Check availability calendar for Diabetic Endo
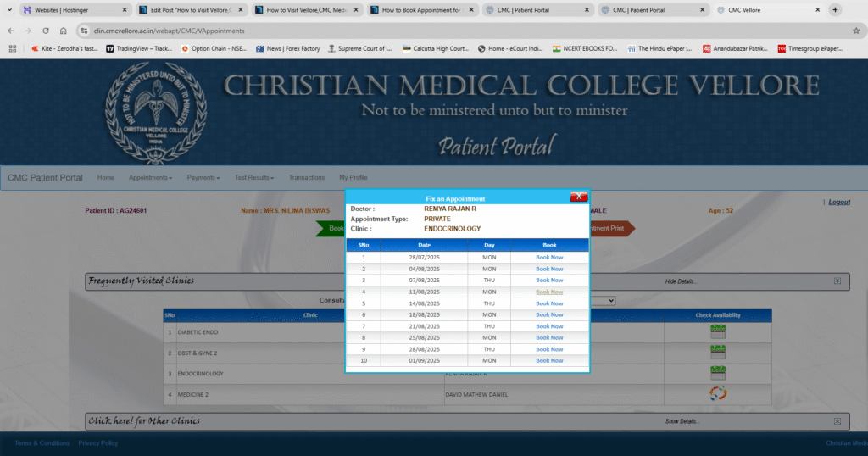868x456 pixels. click(718, 331)
